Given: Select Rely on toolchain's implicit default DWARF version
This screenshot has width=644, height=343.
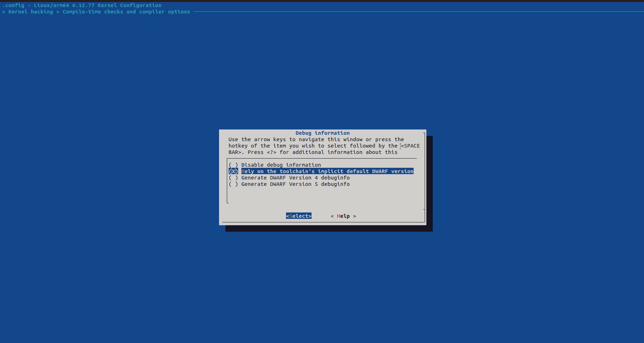Looking at the screenshot, I should tap(321, 171).
